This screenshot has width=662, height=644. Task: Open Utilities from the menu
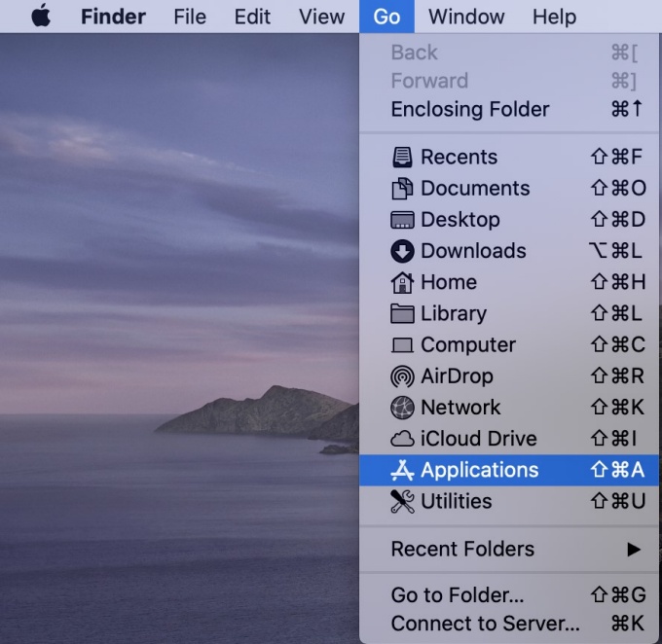[509, 501]
